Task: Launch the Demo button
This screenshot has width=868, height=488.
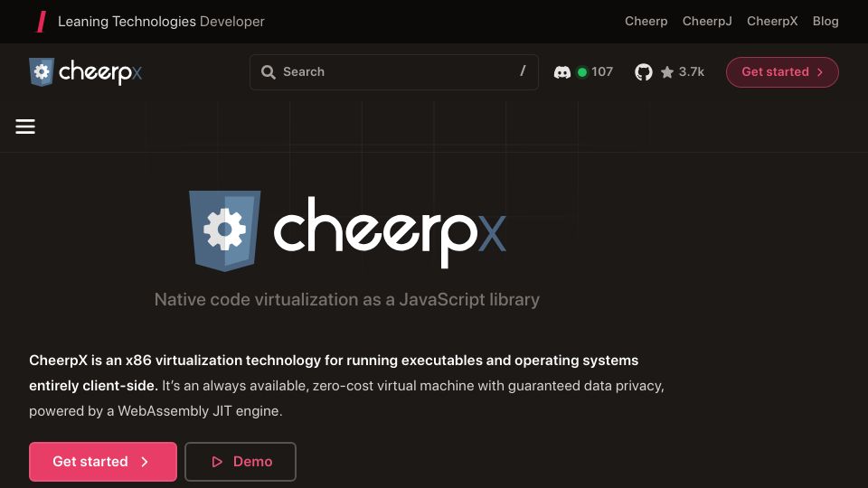Action: 241,462
